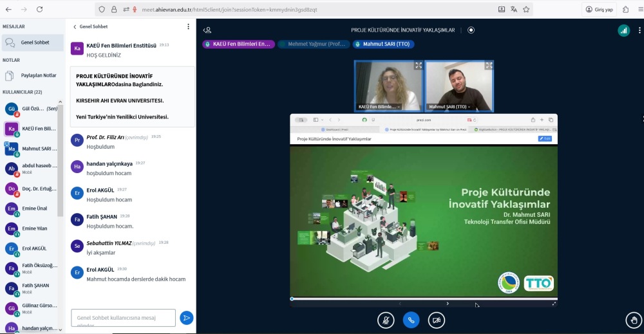The width and height of the screenshot is (644, 334).
Task: Click the presentation progress bar handle
Action: pos(292,299)
